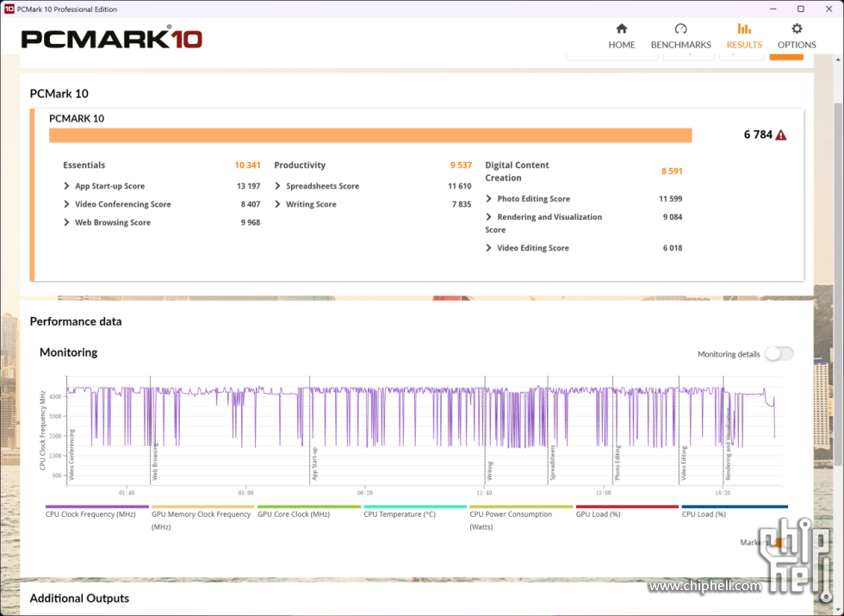Open the BENCHMARKS tab
This screenshot has width=844, height=616.
(681, 36)
